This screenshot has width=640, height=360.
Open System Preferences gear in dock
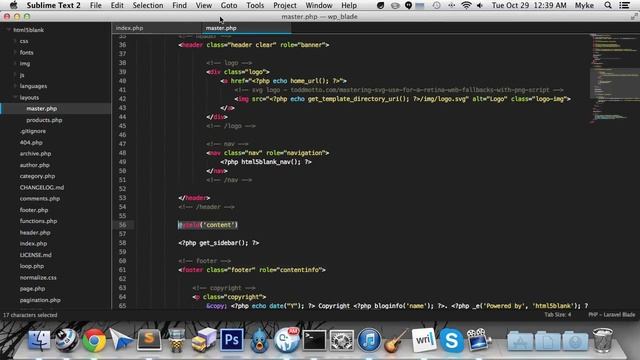pyautogui.click(x=342, y=340)
